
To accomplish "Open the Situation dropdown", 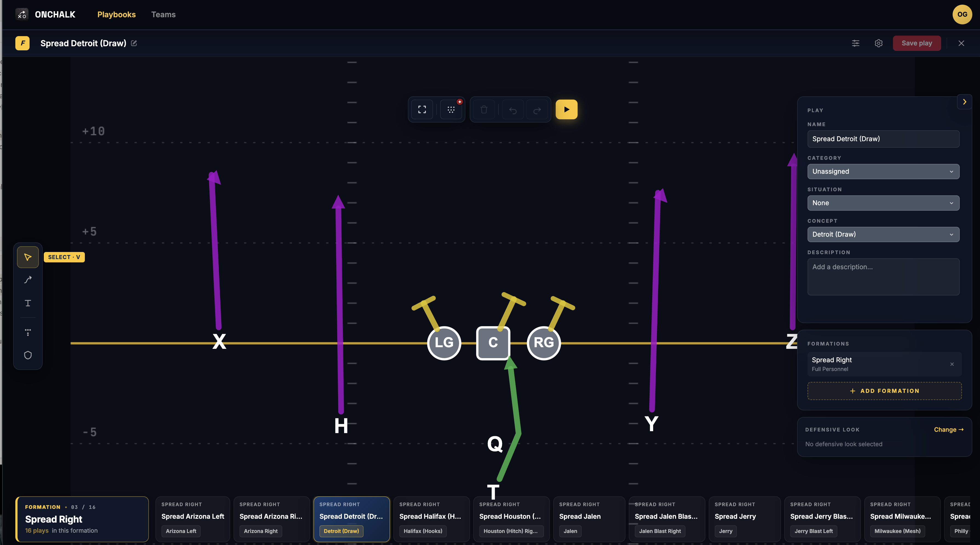I will pyautogui.click(x=883, y=203).
